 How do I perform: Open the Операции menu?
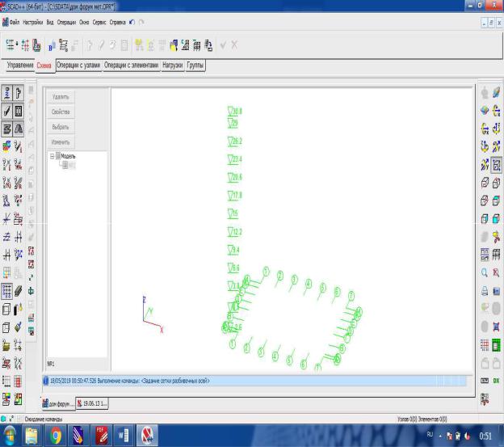66,22
